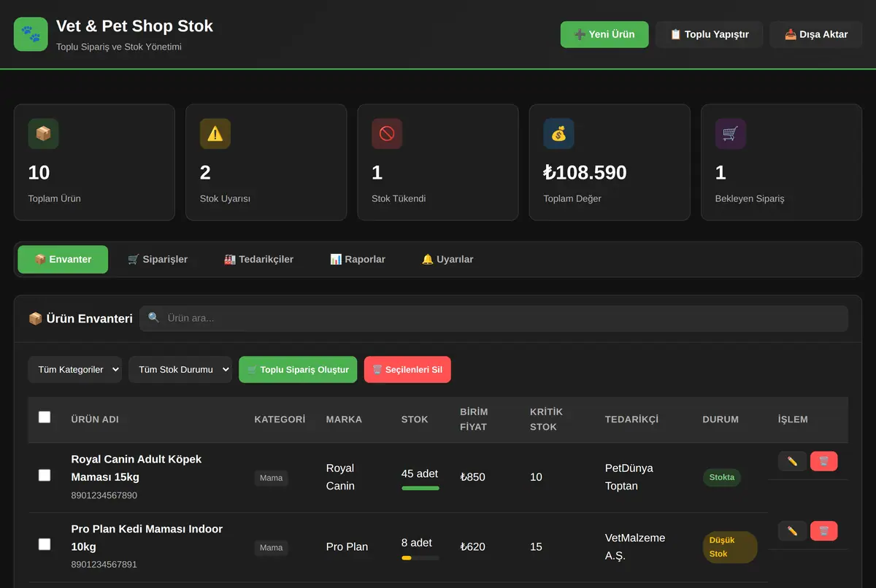The width and height of the screenshot is (876, 588).
Task: Click the Yeni Ürün button
Action: 604,34
